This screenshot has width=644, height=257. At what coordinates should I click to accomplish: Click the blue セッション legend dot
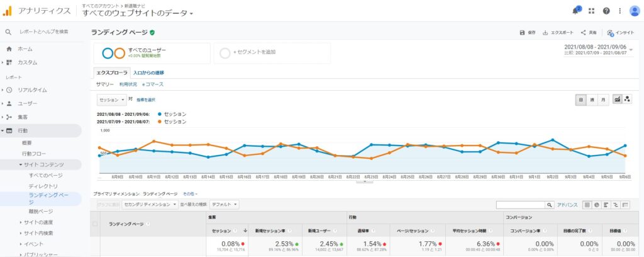[x=159, y=114]
